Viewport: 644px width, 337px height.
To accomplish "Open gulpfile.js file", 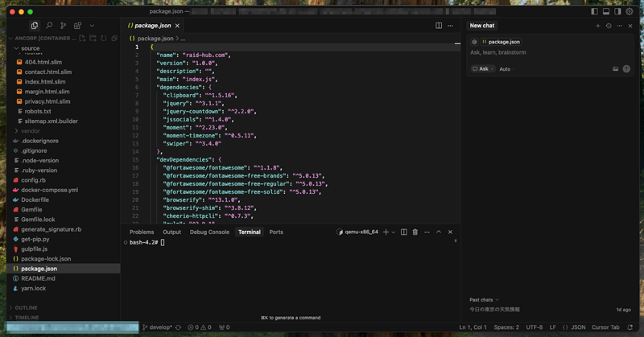I will point(34,249).
